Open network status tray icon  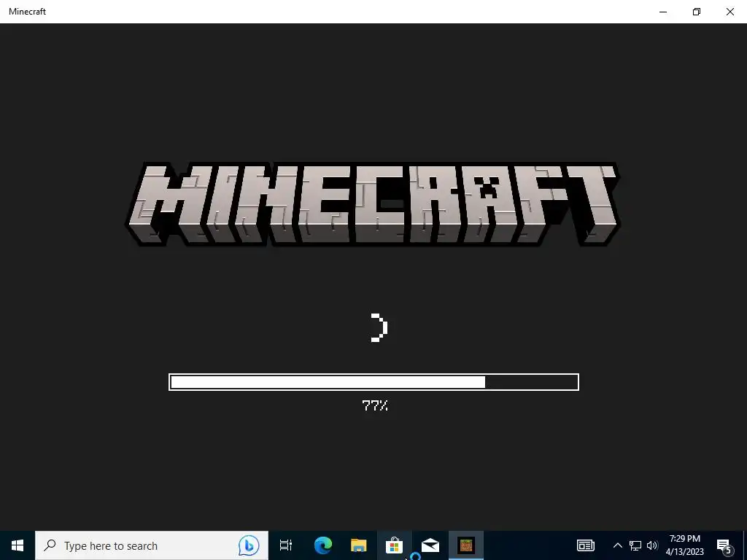pos(635,545)
